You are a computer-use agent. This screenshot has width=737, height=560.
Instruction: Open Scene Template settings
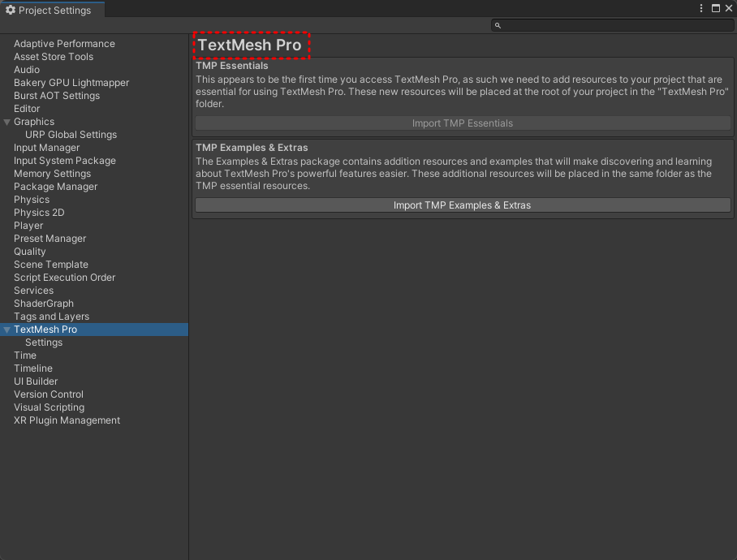(51, 265)
